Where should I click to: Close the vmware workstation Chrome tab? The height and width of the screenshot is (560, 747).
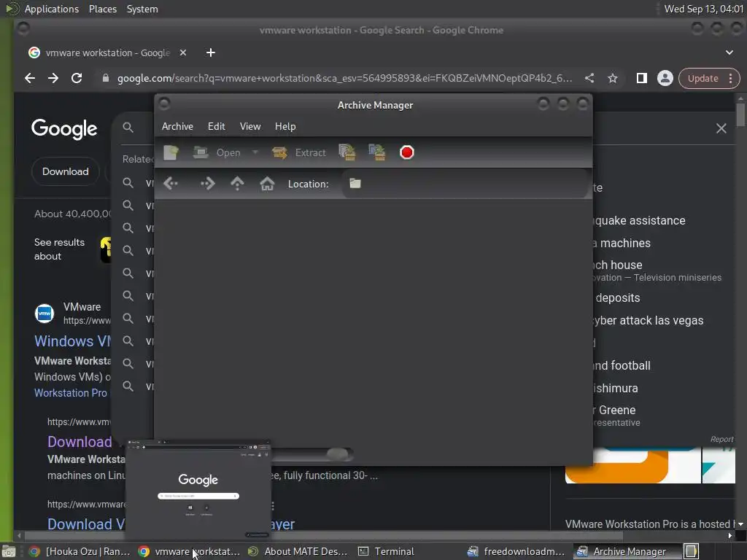tap(183, 52)
